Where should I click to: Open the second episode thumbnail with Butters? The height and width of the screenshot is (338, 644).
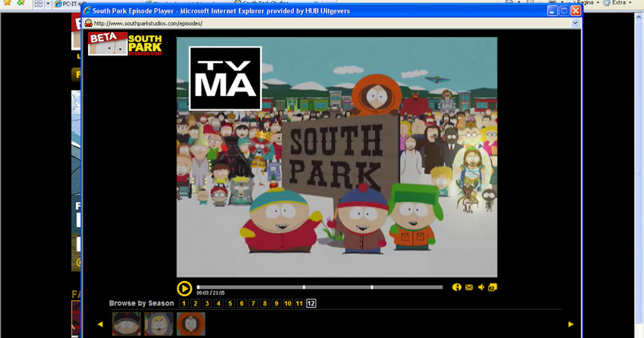point(159,324)
